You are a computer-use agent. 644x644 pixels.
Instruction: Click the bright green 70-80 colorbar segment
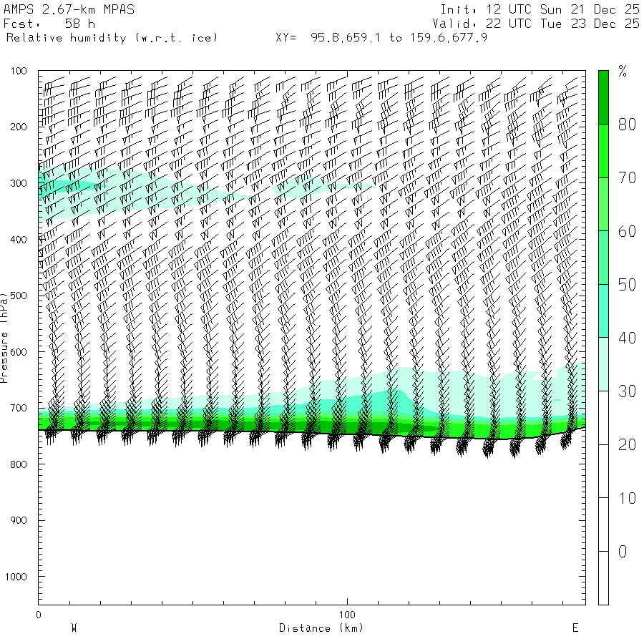(x=603, y=151)
